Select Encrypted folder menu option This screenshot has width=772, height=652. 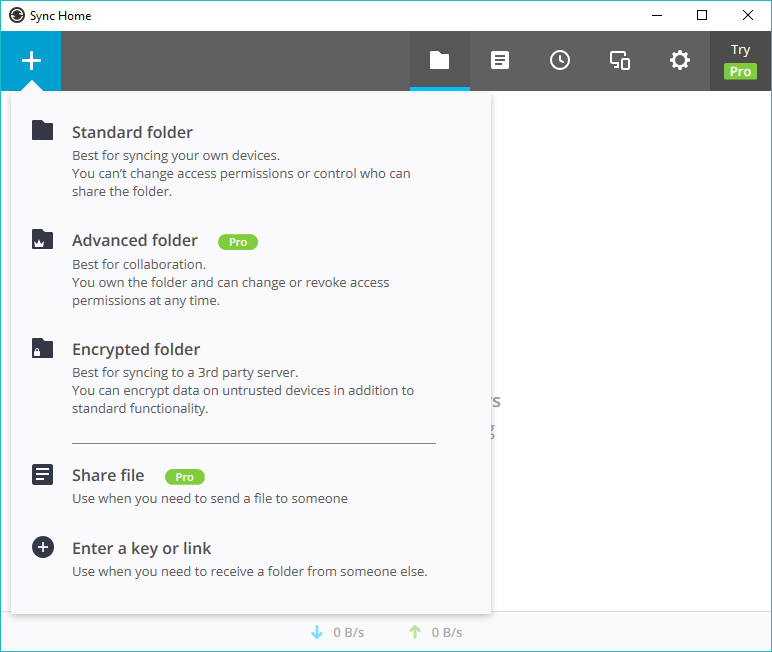(x=136, y=350)
